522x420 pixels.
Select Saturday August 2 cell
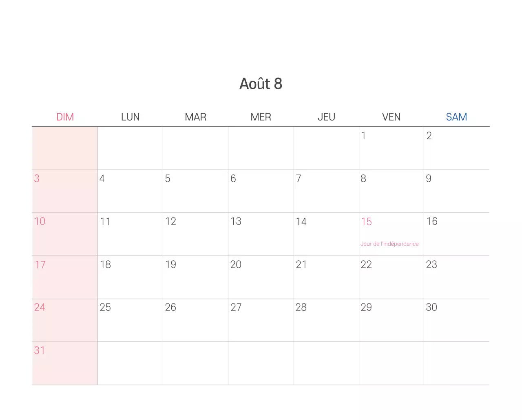click(456, 148)
